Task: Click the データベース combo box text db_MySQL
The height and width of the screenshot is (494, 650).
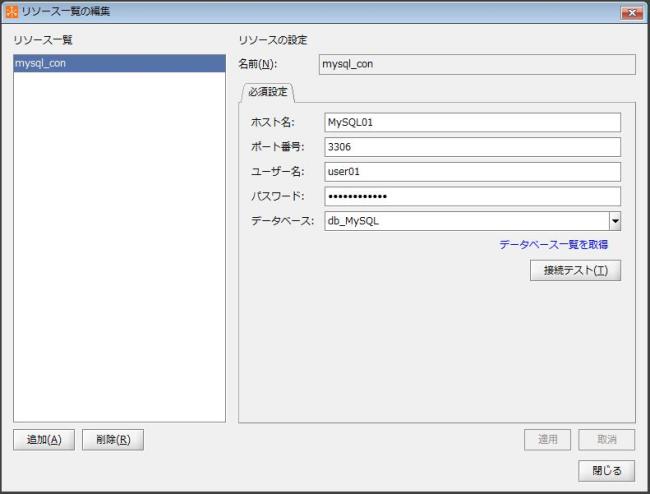Action: click(x=465, y=221)
